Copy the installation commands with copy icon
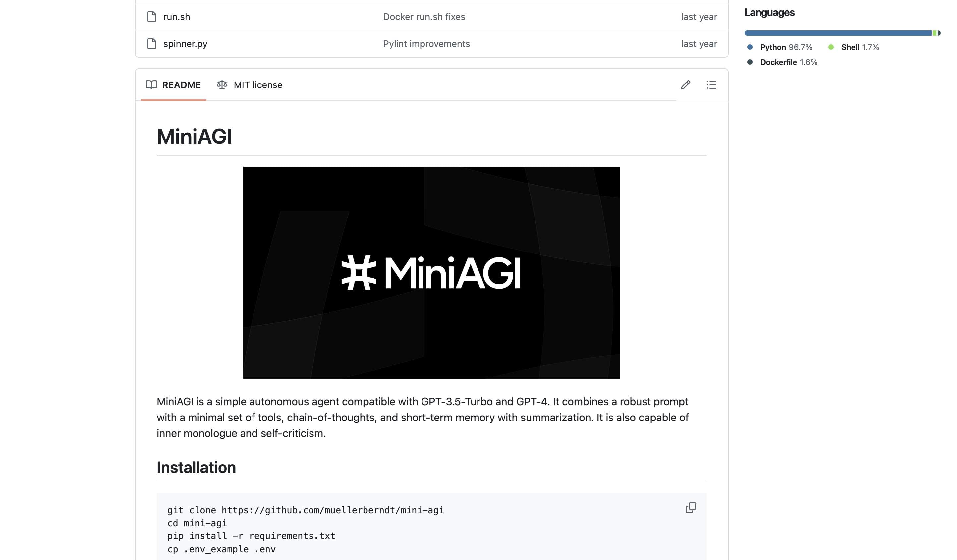 coord(691,507)
